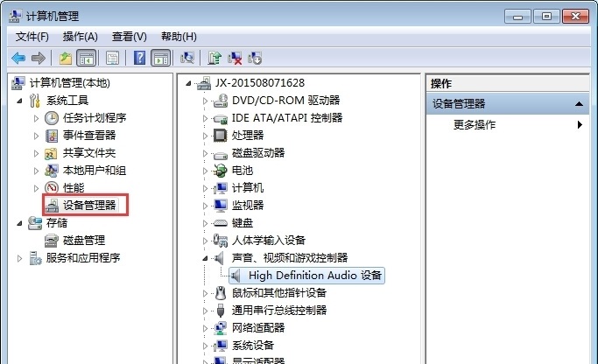Minimize the 计算机管理 window
This screenshot has width=598, height=364.
click(x=517, y=17)
